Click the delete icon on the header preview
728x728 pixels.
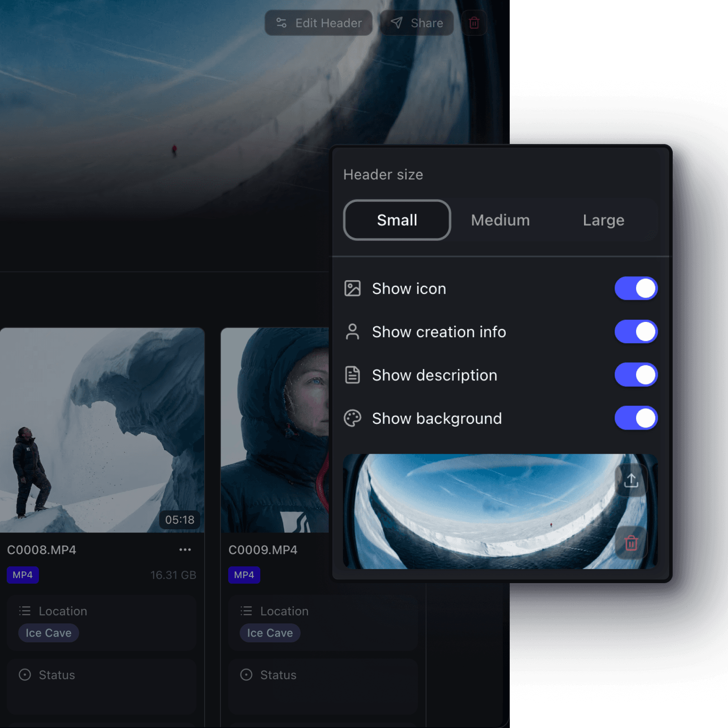[631, 543]
